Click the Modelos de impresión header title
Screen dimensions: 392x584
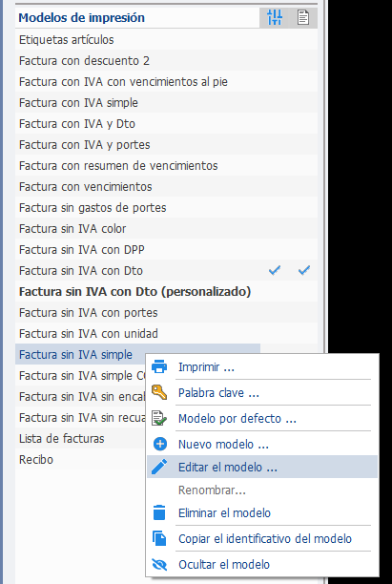tap(81, 17)
